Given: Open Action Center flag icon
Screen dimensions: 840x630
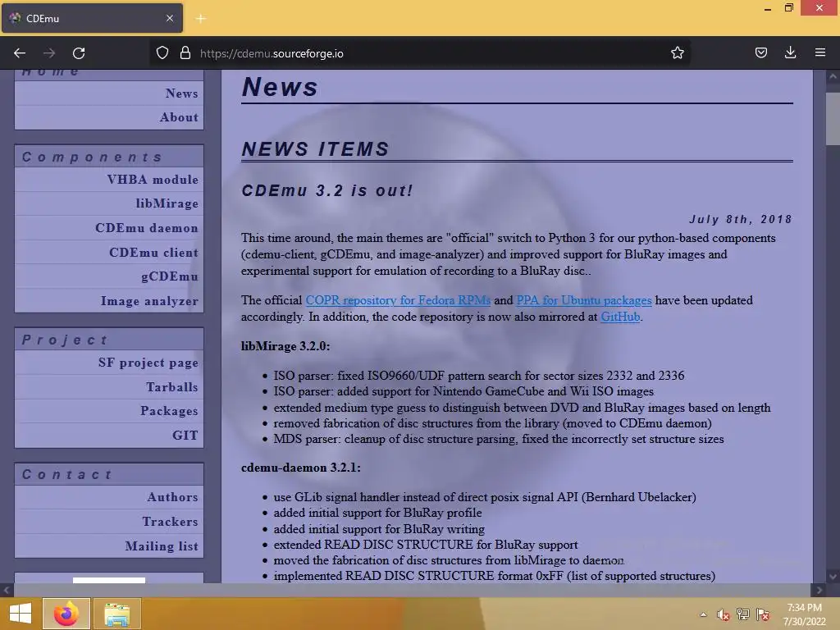Looking at the screenshot, I should point(763,614).
